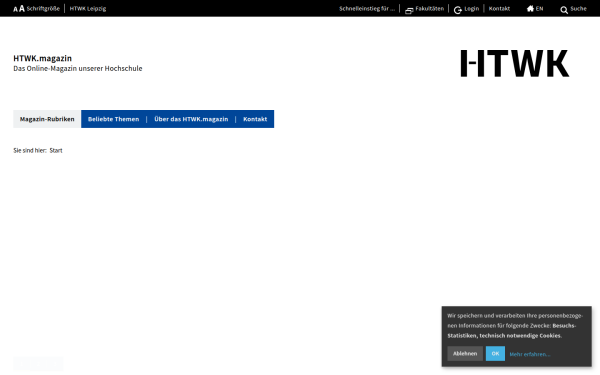Viewport: 600px width, 375px height.
Task: Open the Suche search field
Action: click(578, 8)
